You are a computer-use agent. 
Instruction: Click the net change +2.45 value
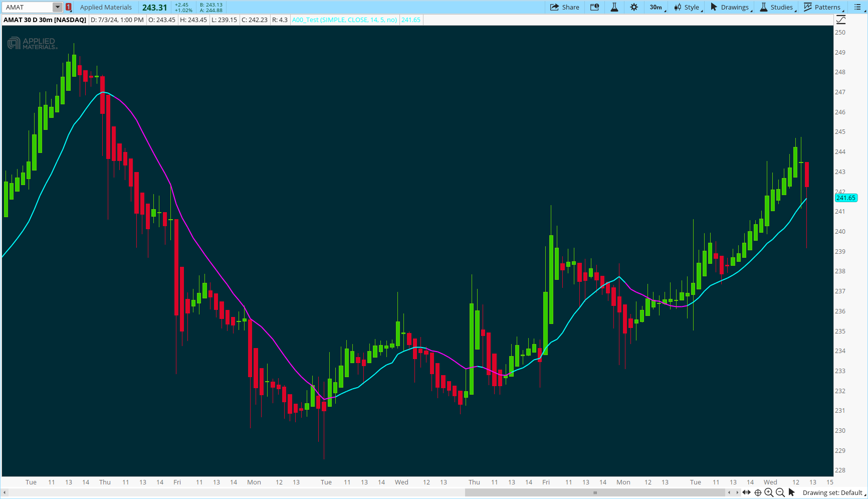pyautogui.click(x=181, y=5)
